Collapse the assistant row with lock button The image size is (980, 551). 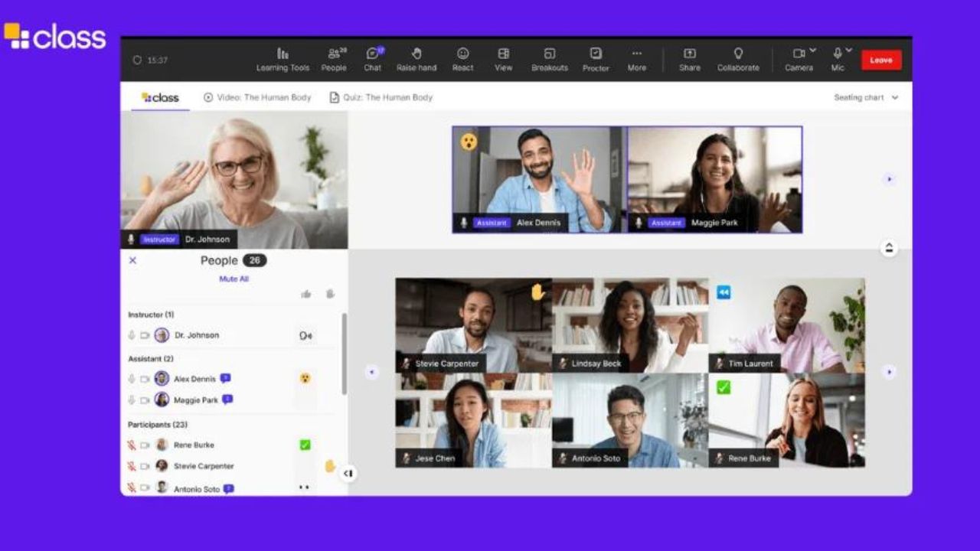click(889, 248)
